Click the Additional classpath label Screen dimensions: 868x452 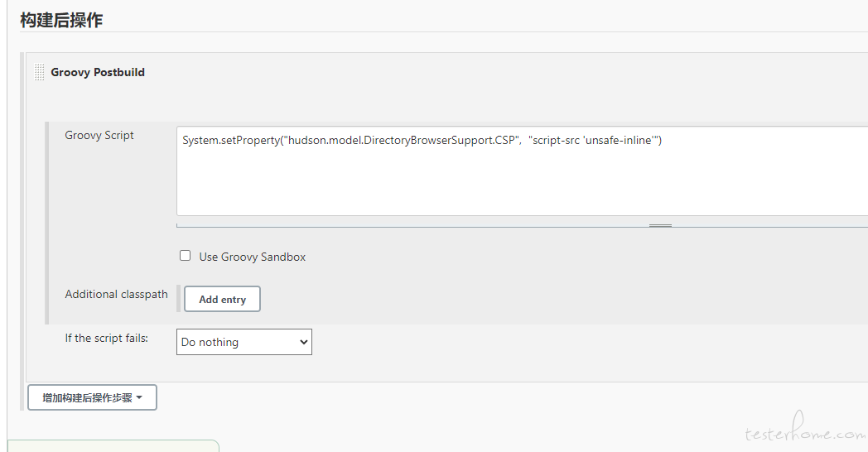click(x=116, y=295)
